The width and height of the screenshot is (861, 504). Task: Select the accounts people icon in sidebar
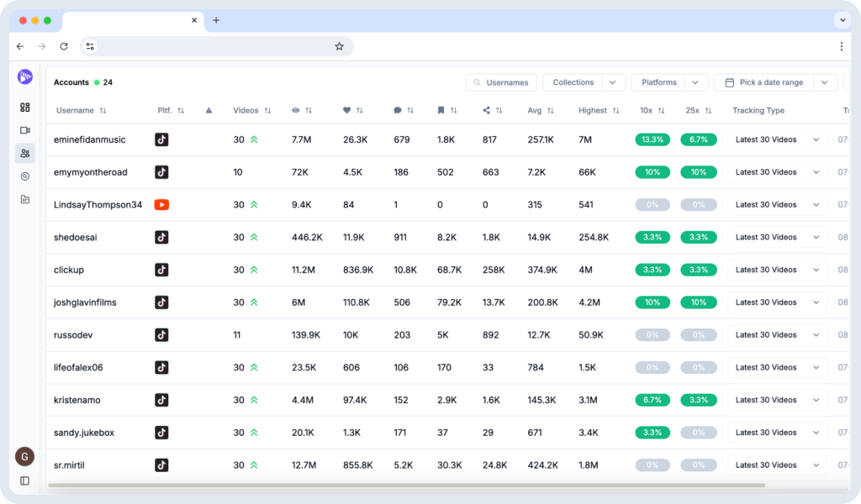[x=25, y=153]
